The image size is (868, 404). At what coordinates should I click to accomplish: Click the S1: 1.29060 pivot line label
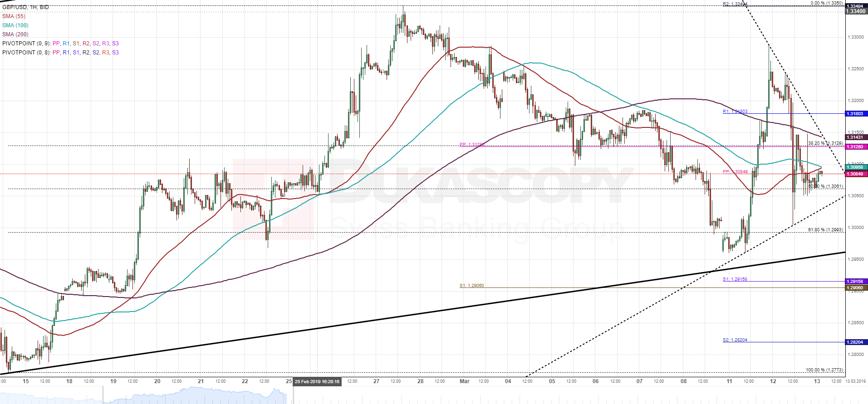pyautogui.click(x=471, y=286)
